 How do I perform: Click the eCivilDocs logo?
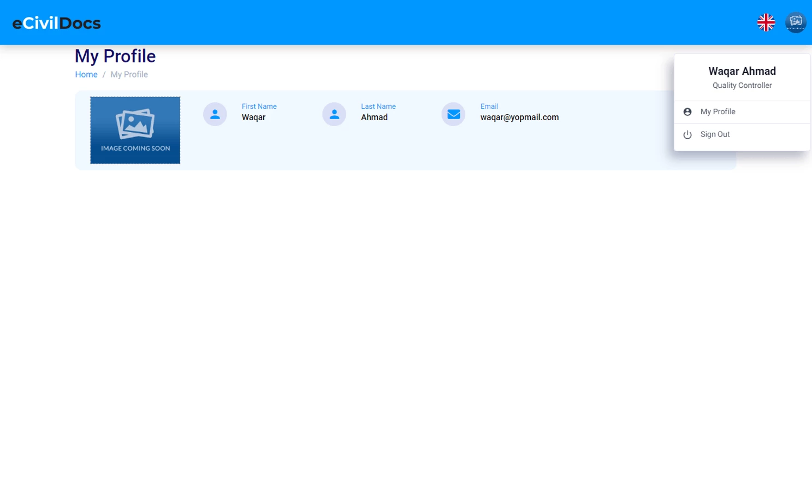click(56, 22)
